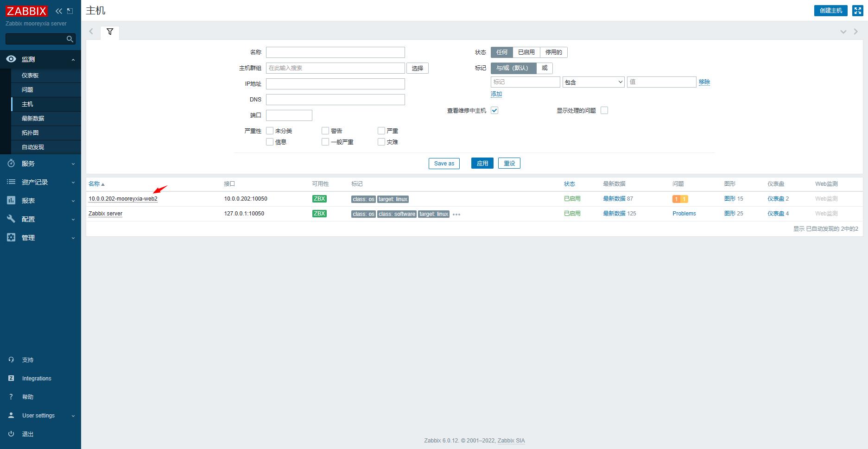Open 最新数据 menu item
868x449 pixels.
click(x=46, y=118)
